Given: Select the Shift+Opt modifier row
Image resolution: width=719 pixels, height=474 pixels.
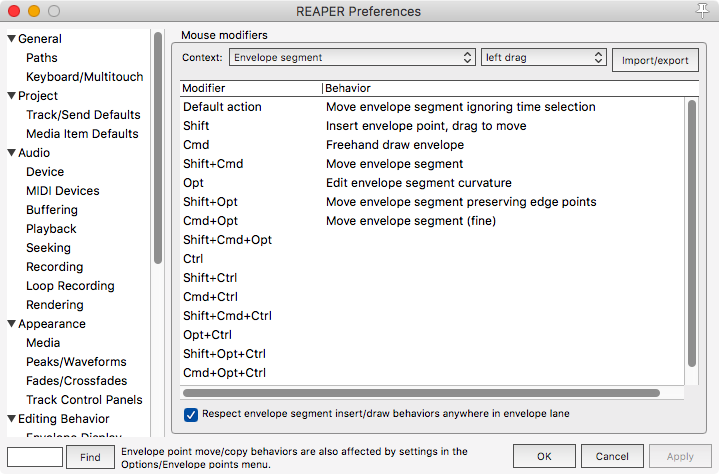Looking at the screenshot, I should click(x=431, y=202).
